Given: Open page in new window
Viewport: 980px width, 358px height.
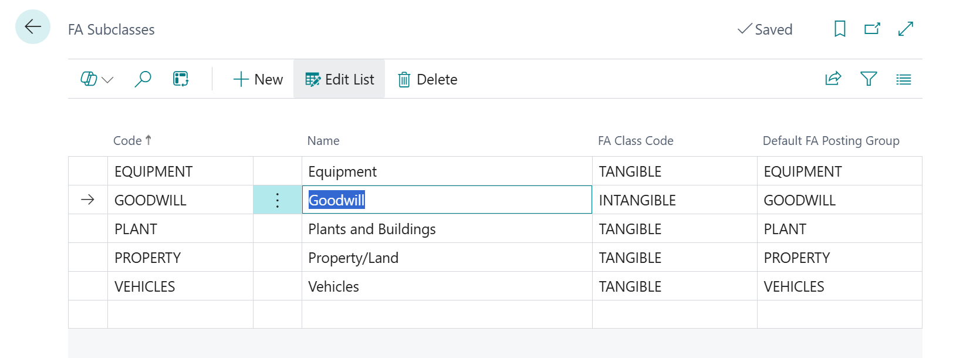Looking at the screenshot, I should coord(873,29).
